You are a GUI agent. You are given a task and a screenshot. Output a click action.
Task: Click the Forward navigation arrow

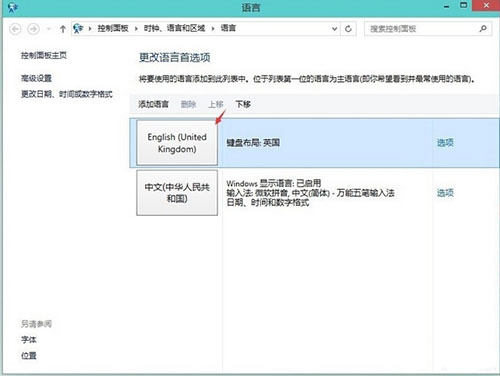[x=33, y=29]
